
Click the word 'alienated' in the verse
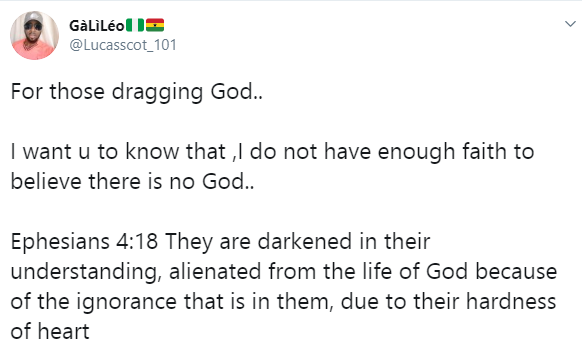pyautogui.click(x=215, y=271)
